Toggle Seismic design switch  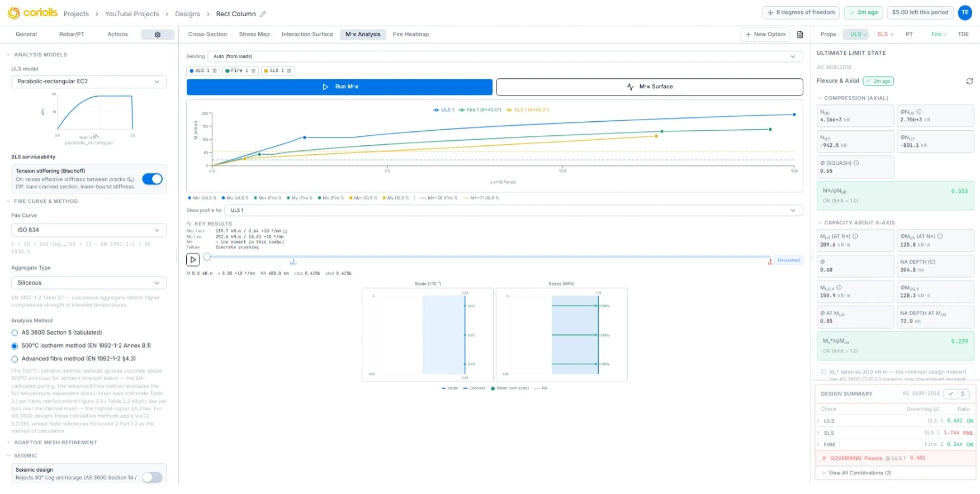[x=152, y=477]
